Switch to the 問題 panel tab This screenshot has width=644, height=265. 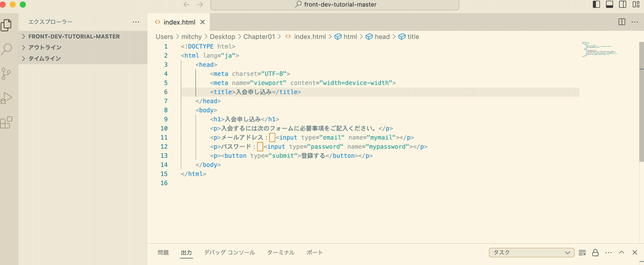click(x=163, y=253)
